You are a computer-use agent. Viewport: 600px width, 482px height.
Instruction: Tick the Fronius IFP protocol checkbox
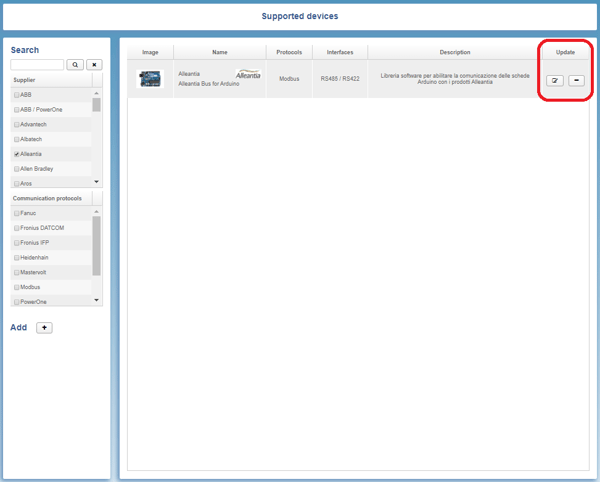tap(16, 243)
